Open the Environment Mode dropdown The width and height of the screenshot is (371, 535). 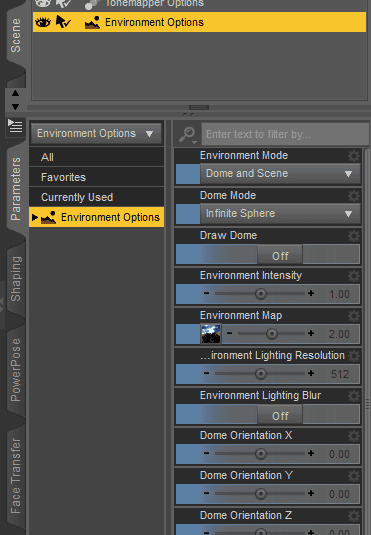280,173
